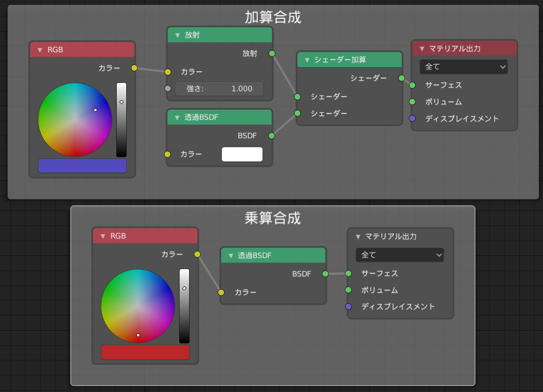Click the シェーダー input socket linked to 透過BSDF
Screen dimensions: 543x392
[x=297, y=113]
